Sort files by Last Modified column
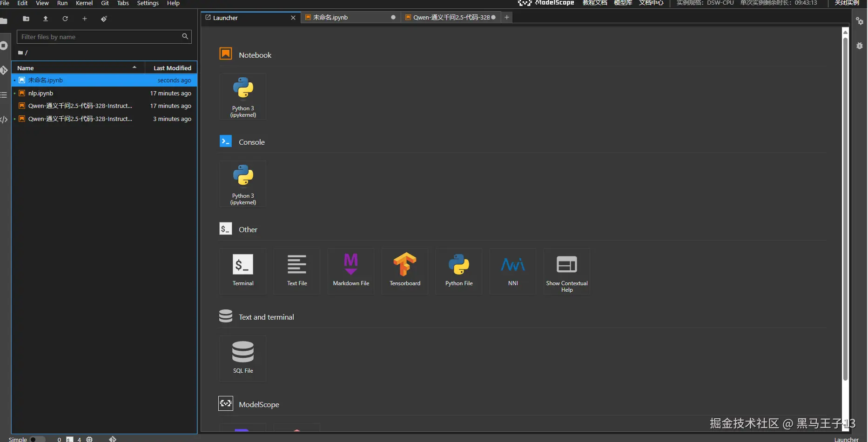The width and height of the screenshot is (868, 442). click(171, 68)
